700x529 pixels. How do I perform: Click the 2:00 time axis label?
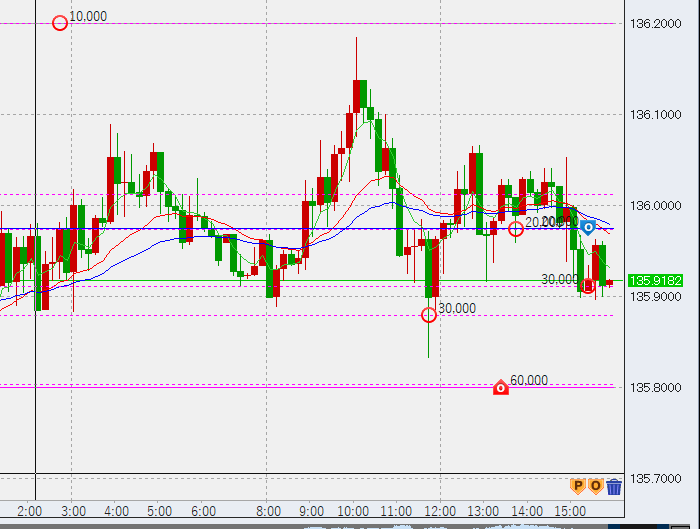click(x=29, y=511)
